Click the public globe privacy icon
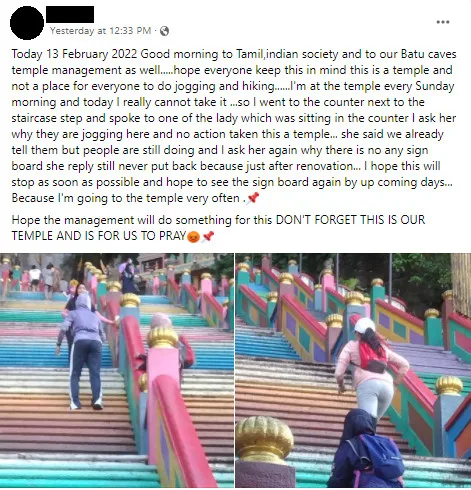The width and height of the screenshot is (471, 490). 164,31
